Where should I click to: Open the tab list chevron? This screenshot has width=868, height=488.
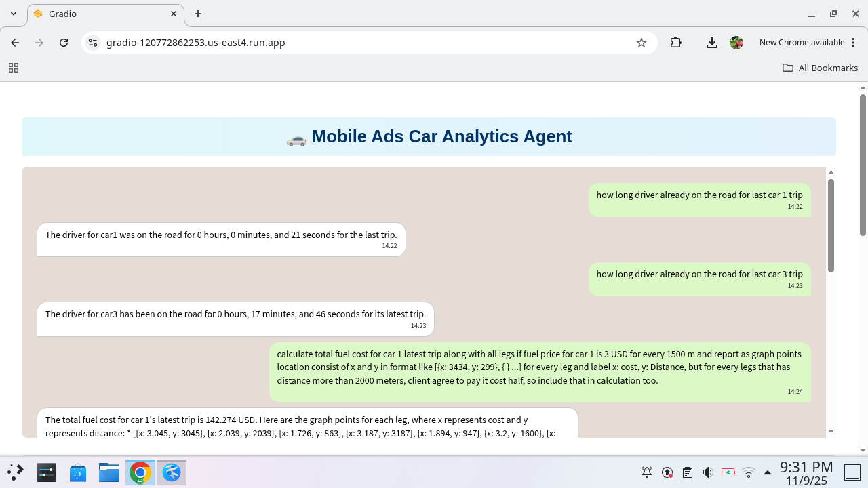[13, 14]
